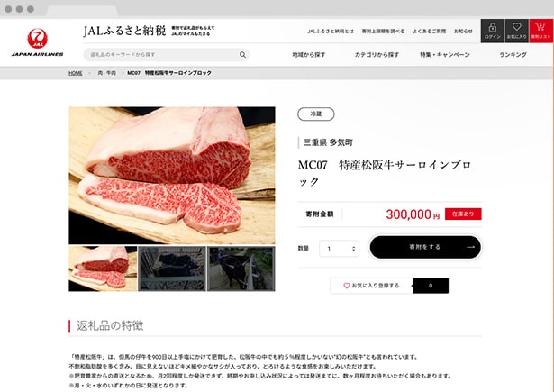Click the 寄附をする donate button
The height and width of the screenshot is (392, 554).
click(425, 247)
